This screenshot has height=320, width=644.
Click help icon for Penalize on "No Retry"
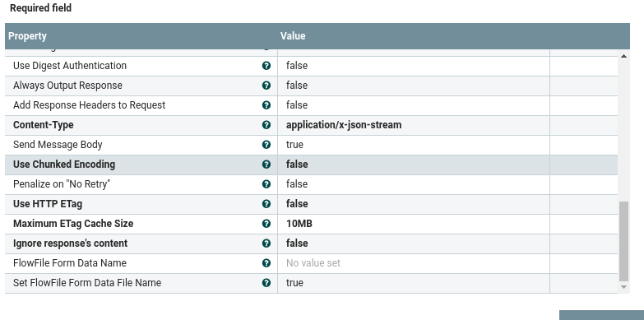(266, 184)
